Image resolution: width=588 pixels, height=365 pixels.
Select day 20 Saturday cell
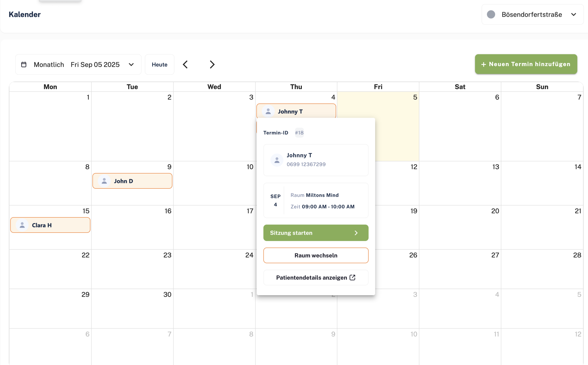pyautogui.click(x=460, y=227)
